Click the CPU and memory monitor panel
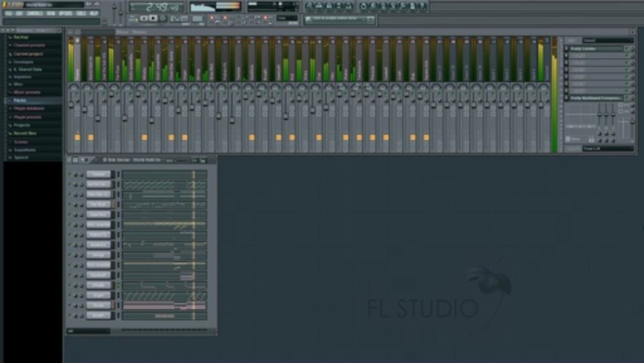644x363 pixels. coord(273,7)
